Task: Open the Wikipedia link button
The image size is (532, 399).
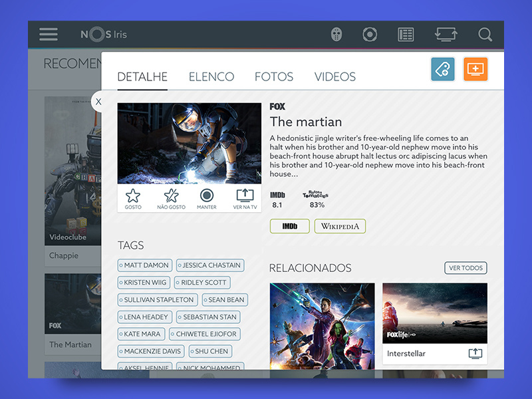Action: (340, 226)
